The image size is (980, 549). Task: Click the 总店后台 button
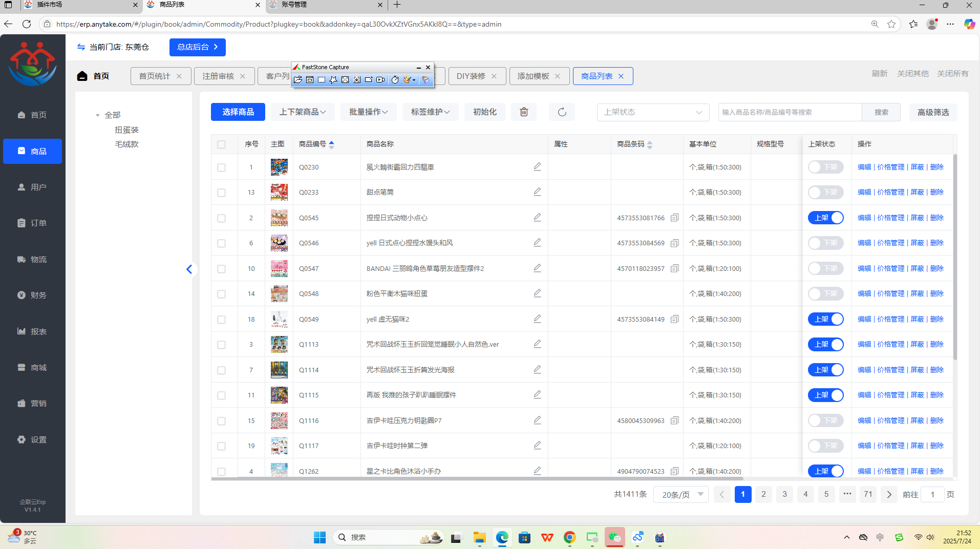coord(198,47)
